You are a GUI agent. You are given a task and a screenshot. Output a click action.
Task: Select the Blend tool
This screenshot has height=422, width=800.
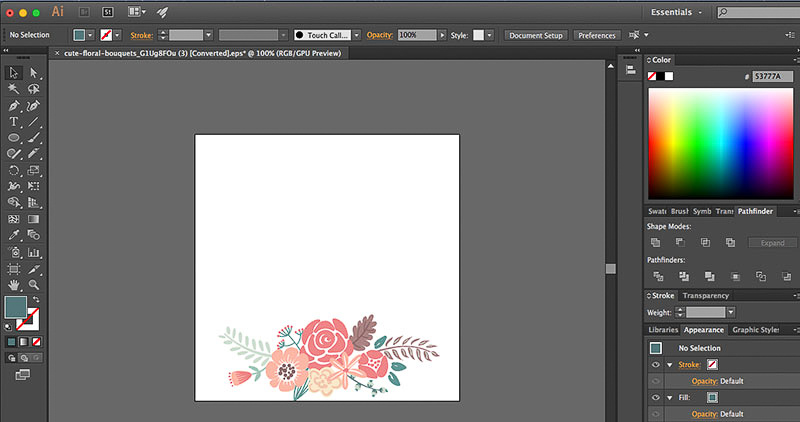[34, 235]
